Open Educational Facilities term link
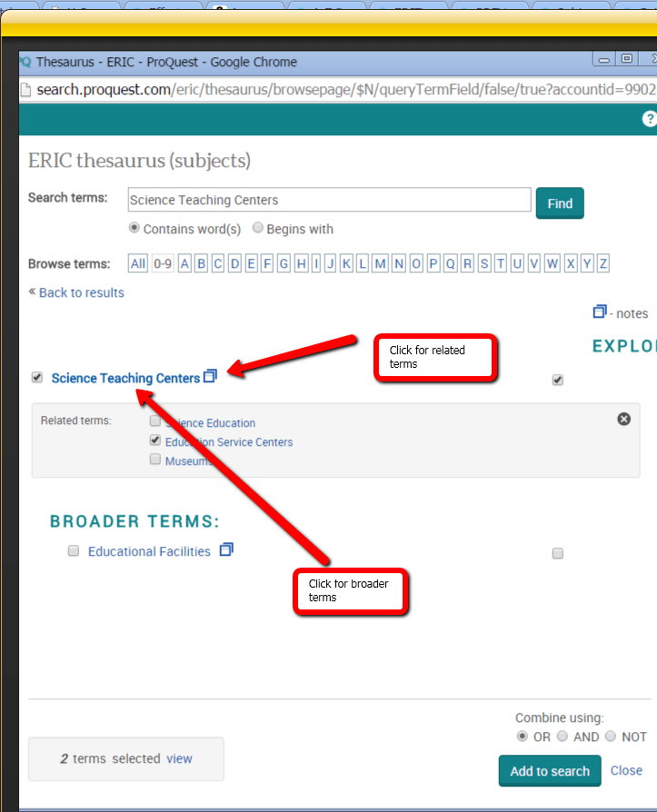The image size is (657, 812). click(x=149, y=551)
